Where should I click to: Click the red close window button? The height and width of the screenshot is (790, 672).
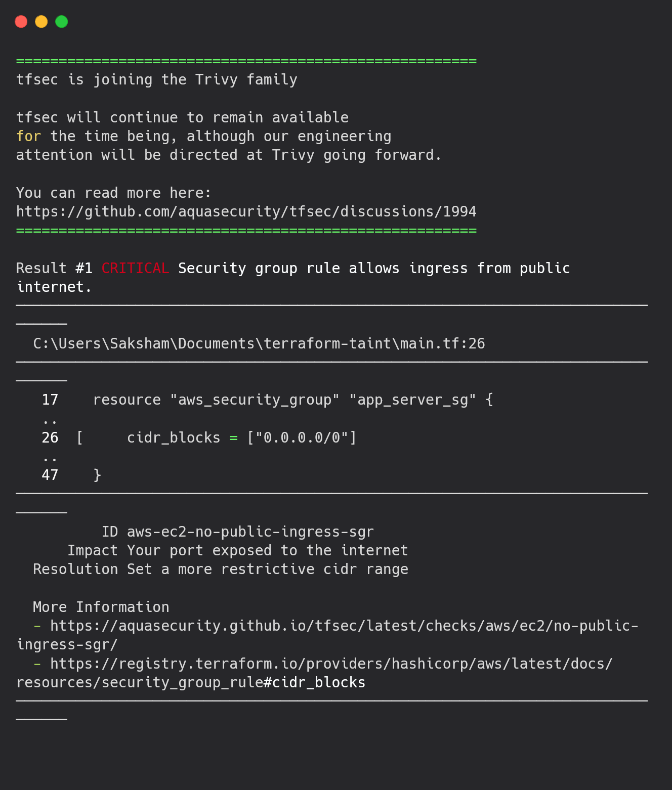(x=21, y=22)
